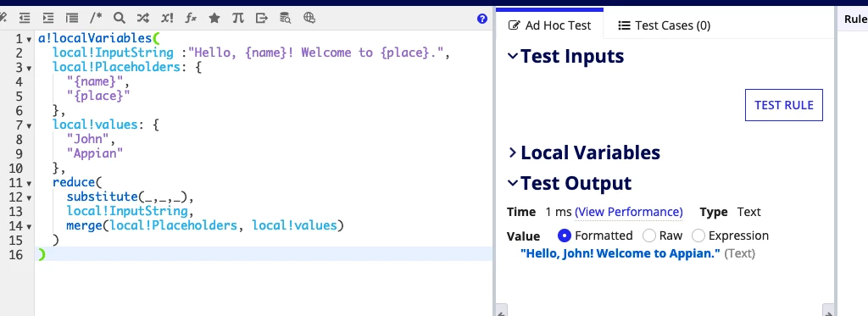Open help via the blue question mark
The width and height of the screenshot is (868, 316).
pos(482,19)
